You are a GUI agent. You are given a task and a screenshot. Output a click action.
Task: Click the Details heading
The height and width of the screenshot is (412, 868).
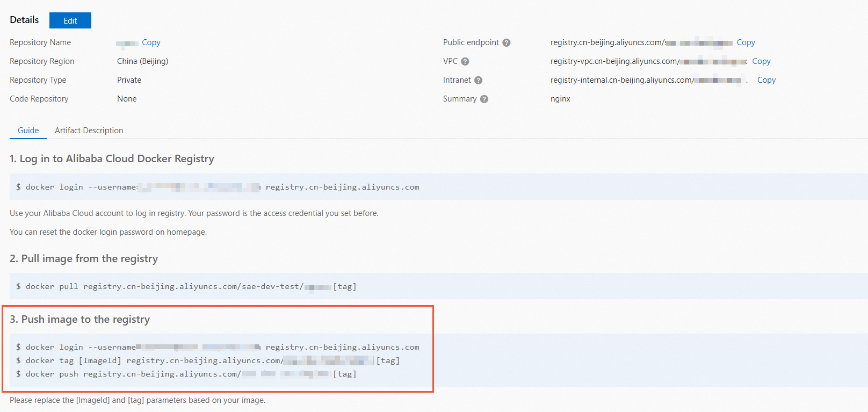24,20
